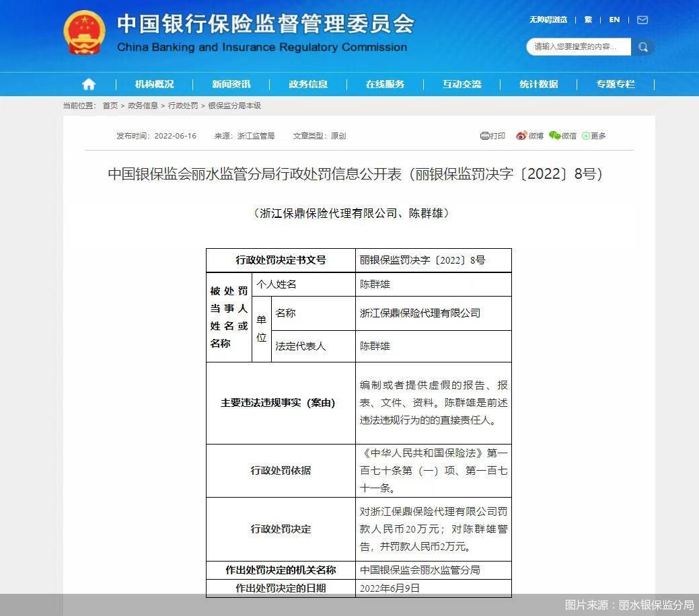Open the 机构概况 navigation menu

click(155, 84)
